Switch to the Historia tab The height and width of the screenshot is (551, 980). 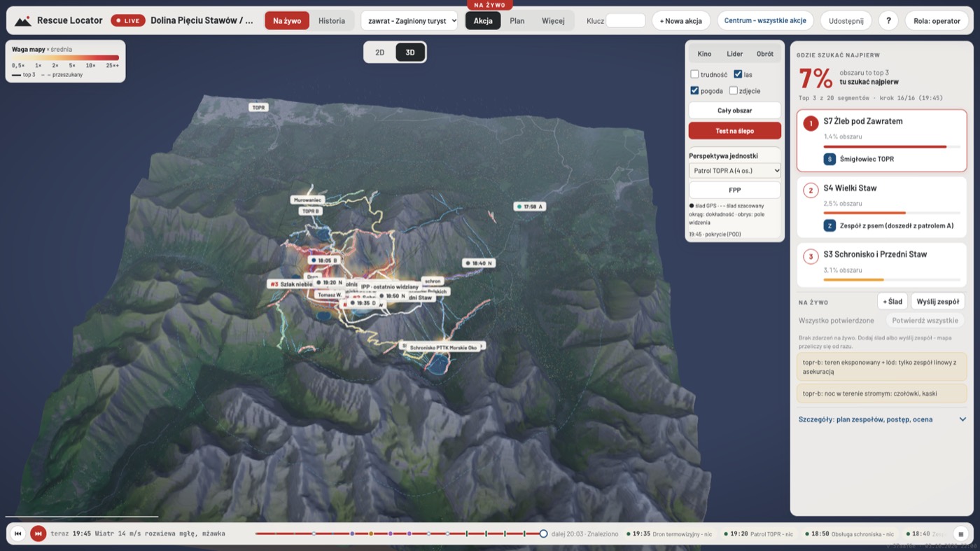point(332,21)
